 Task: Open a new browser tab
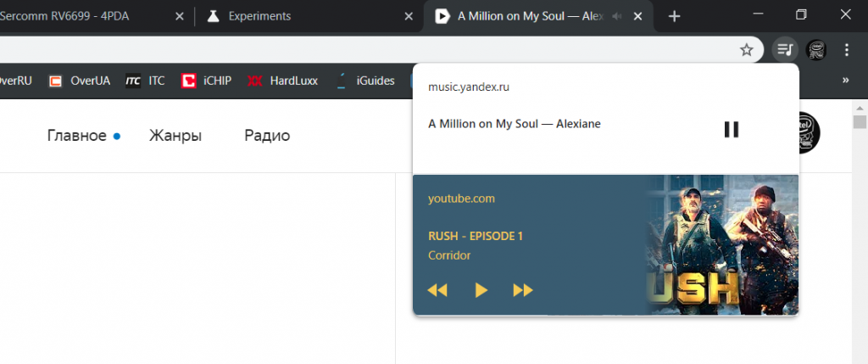(x=674, y=17)
